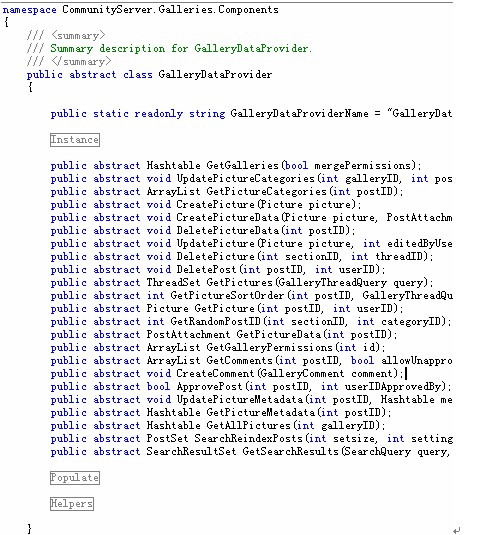
Task: Click the GetComments method line
Action: (x=251, y=360)
